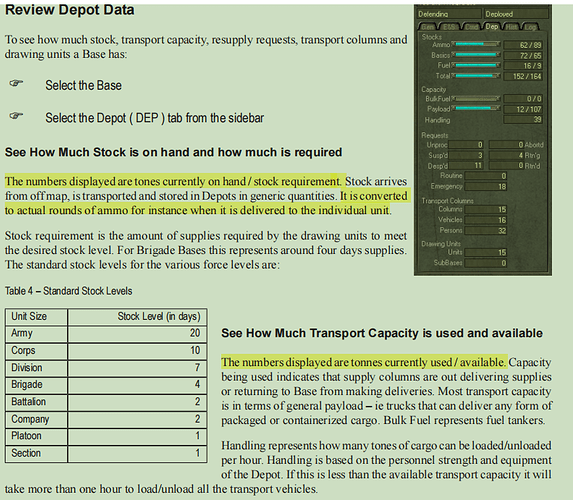Viewport: 573px width, 500px height.
Task: Click the See How Much Stock heading
Action: [x=173, y=152]
